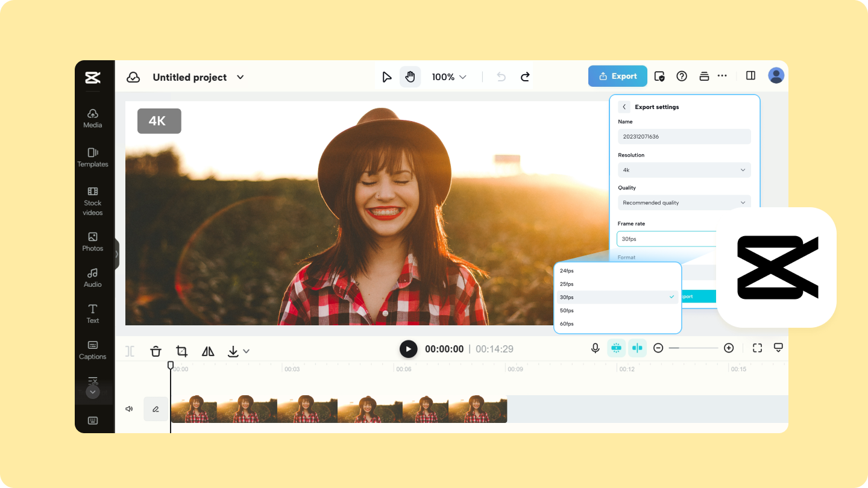The height and width of the screenshot is (488, 868).
Task: Click the total duration 00:14:29
Action: tap(494, 349)
